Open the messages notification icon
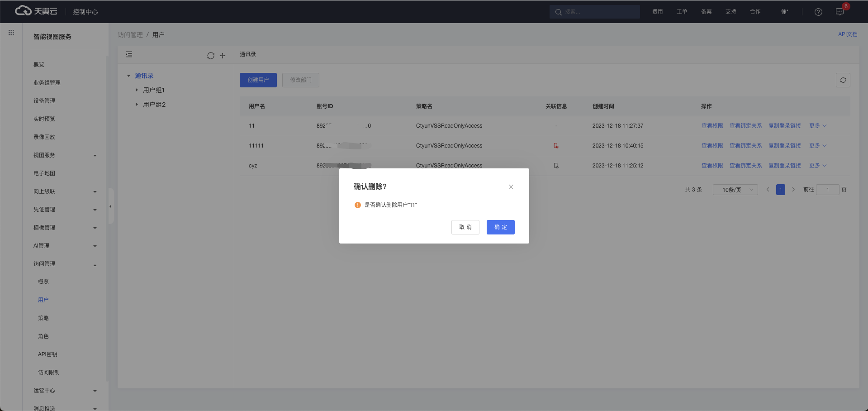The width and height of the screenshot is (868, 411). (x=840, y=12)
